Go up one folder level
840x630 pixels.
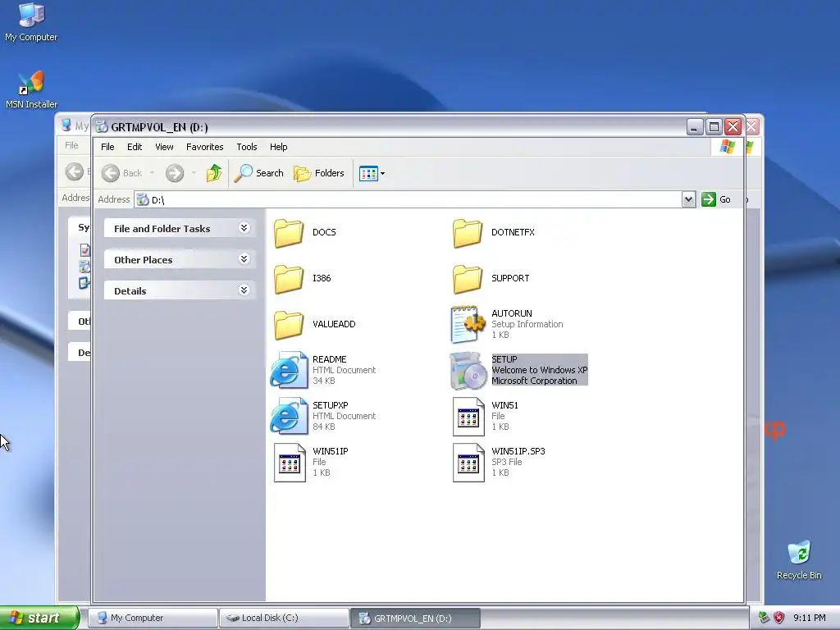pos(214,173)
